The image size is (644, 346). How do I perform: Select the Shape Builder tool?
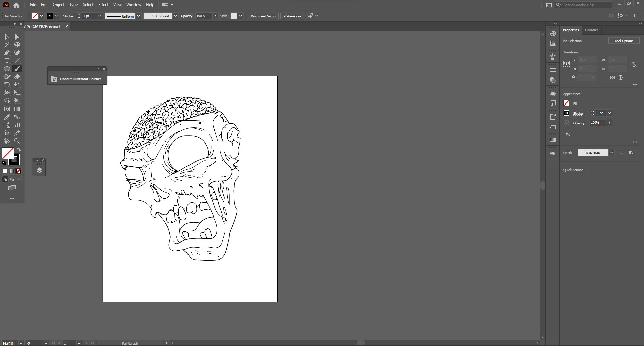(x=7, y=101)
